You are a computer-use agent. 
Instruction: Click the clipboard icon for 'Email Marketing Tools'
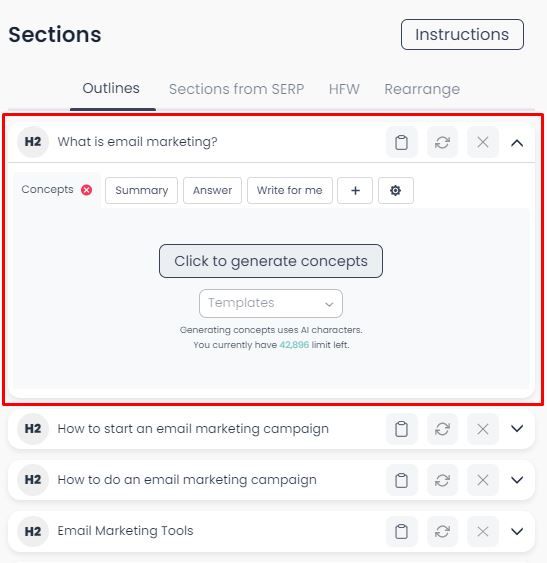tap(401, 531)
